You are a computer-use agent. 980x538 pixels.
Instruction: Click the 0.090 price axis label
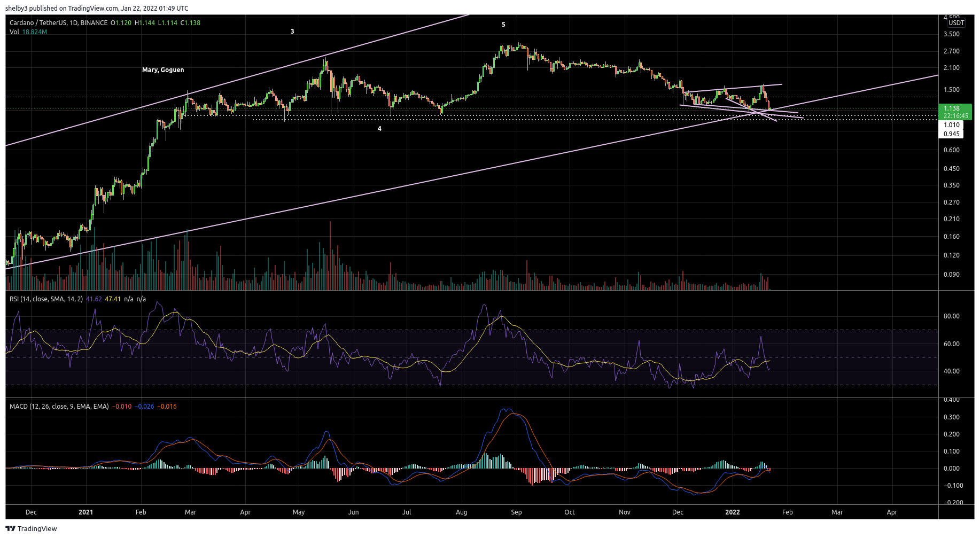click(x=952, y=275)
